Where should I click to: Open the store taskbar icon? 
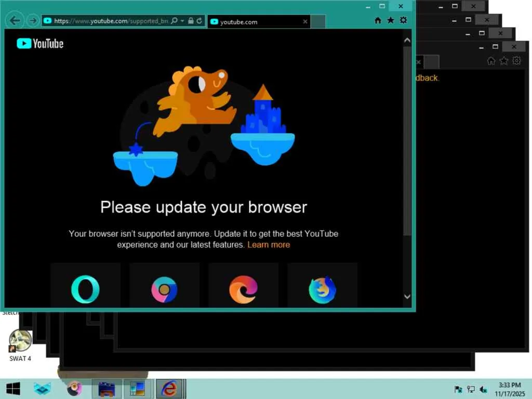pos(107,389)
